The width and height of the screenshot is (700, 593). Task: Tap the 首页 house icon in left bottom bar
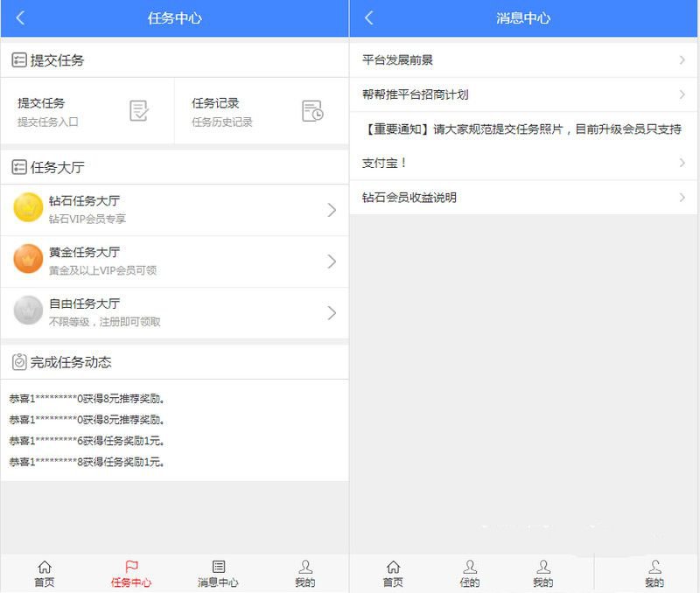[45, 567]
